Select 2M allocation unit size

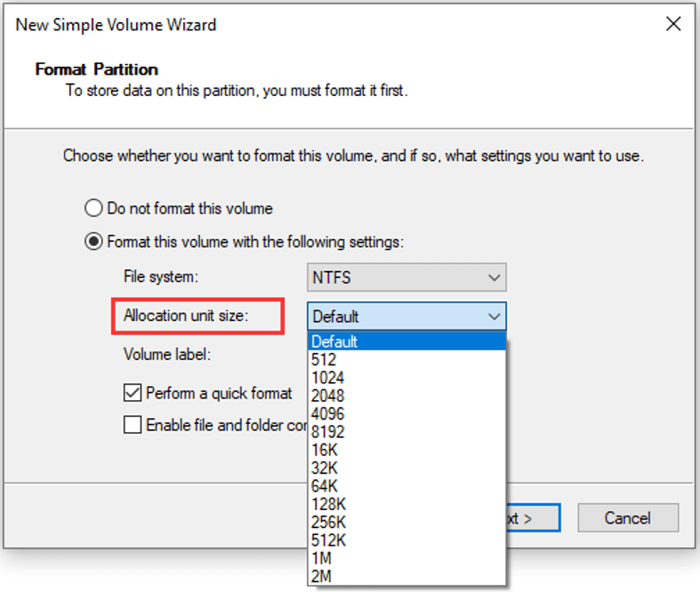click(x=406, y=577)
